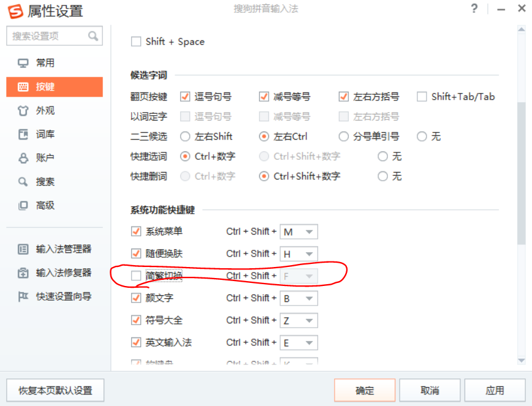Launch 输入法管理器
The height and width of the screenshot is (406, 532).
pos(55,249)
